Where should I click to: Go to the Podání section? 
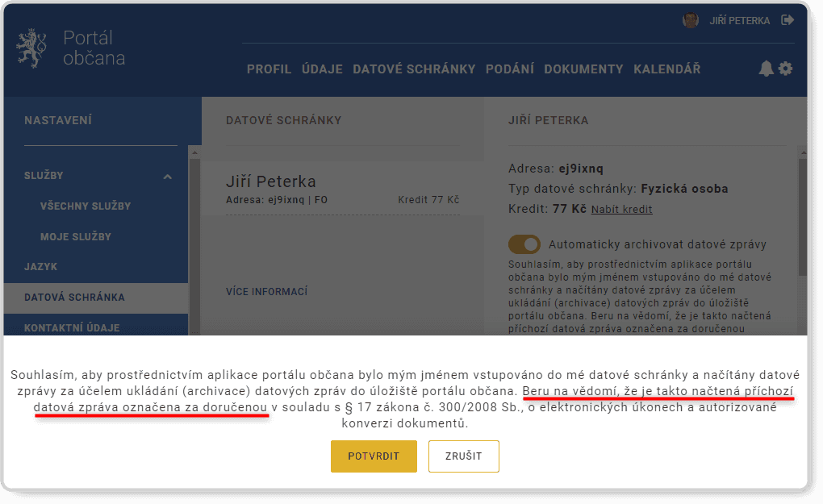coord(509,69)
